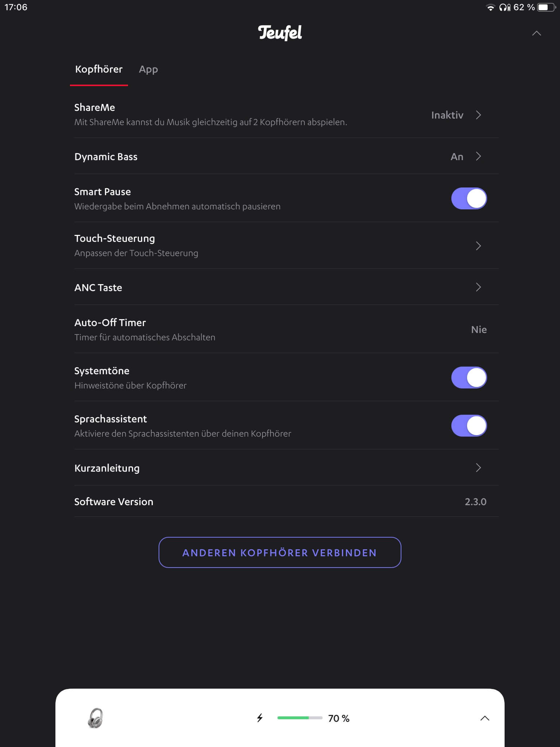Tap the iPad battery icon
The height and width of the screenshot is (747, 560).
click(546, 8)
